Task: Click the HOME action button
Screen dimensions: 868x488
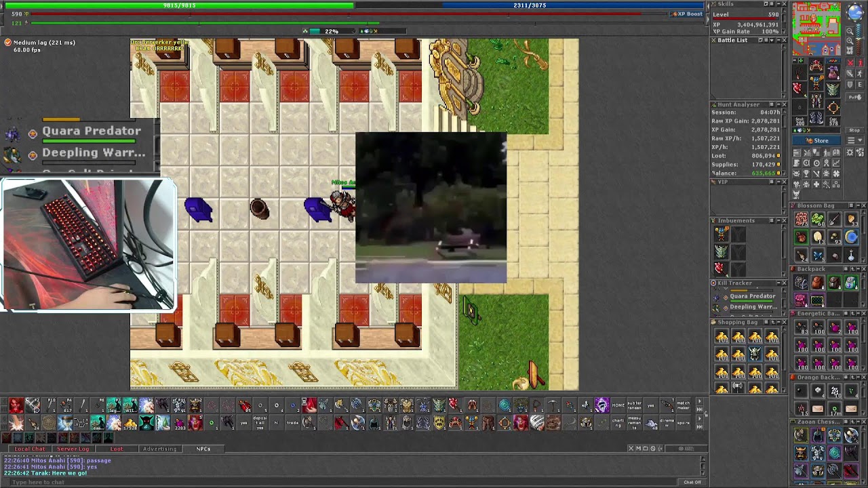Action: [618, 405]
